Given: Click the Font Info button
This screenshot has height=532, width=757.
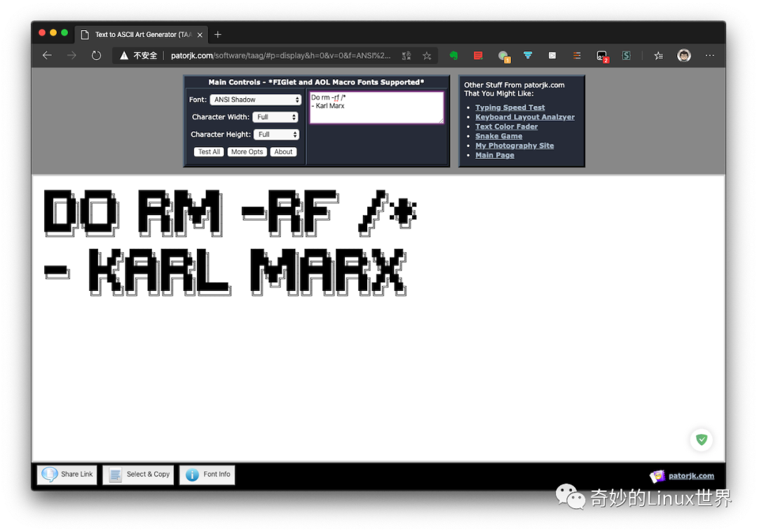Looking at the screenshot, I should (x=207, y=475).
